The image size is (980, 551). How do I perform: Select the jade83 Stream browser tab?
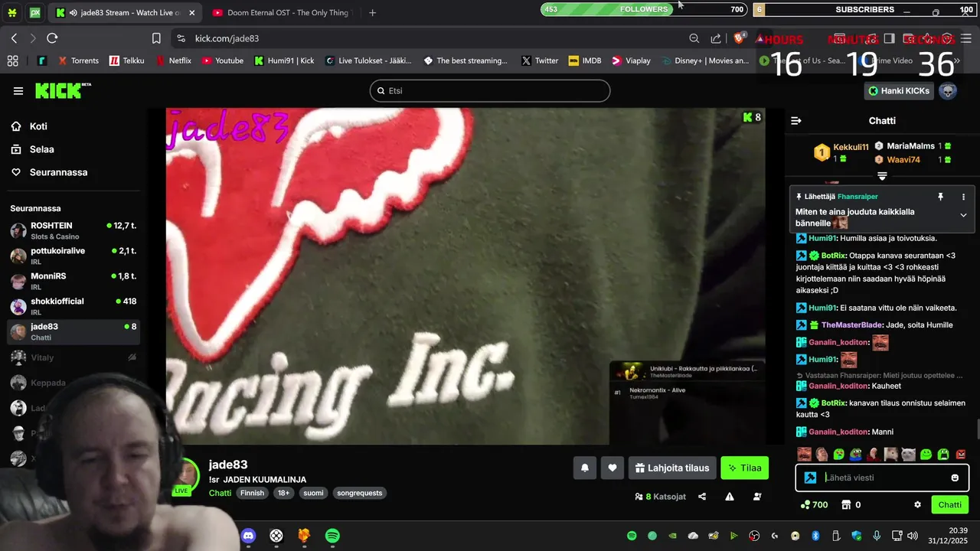(125, 12)
